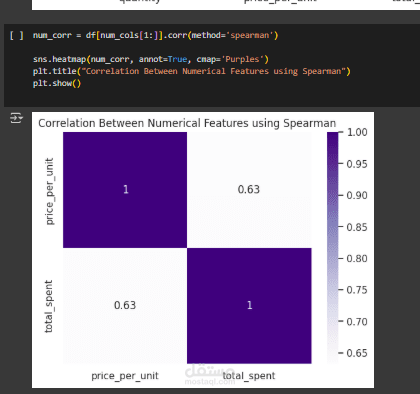Click the heatmap chart title text
The width and height of the screenshot is (420, 394).
pyautogui.click(x=187, y=123)
